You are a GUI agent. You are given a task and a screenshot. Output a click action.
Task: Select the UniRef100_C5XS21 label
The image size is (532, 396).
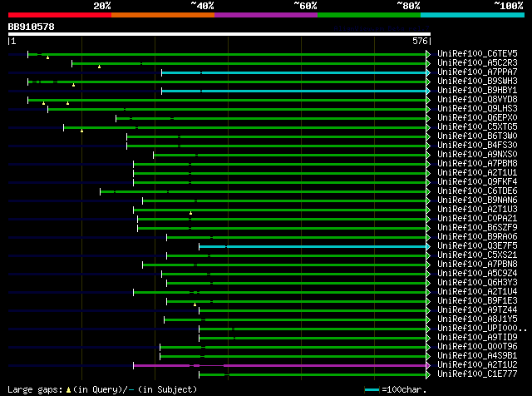pos(477,255)
